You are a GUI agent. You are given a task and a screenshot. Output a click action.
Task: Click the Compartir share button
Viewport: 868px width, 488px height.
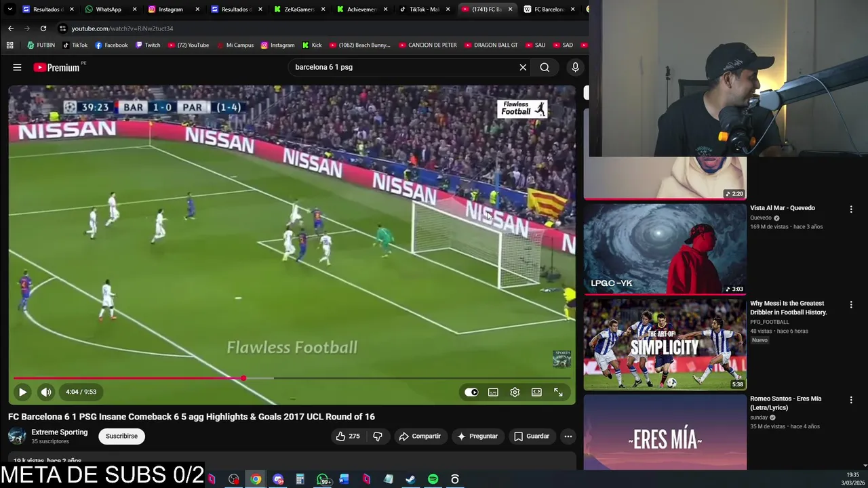click(x=420, y=436)
